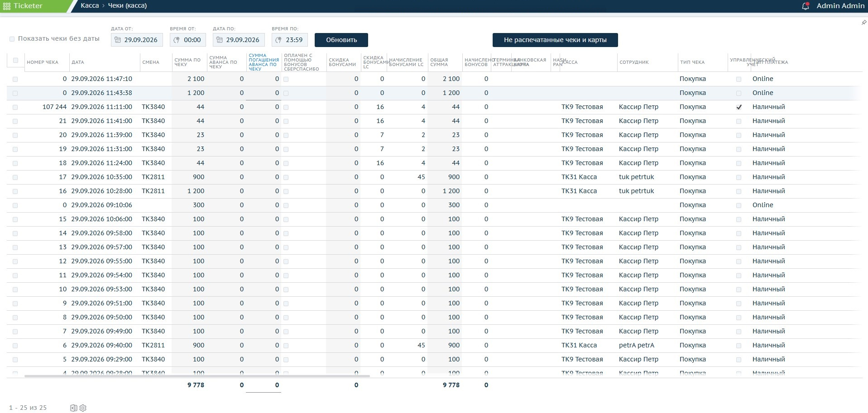Sort by Сумма погашения аванса по чеку
The image size is (868, 413).
coord(263,62)
